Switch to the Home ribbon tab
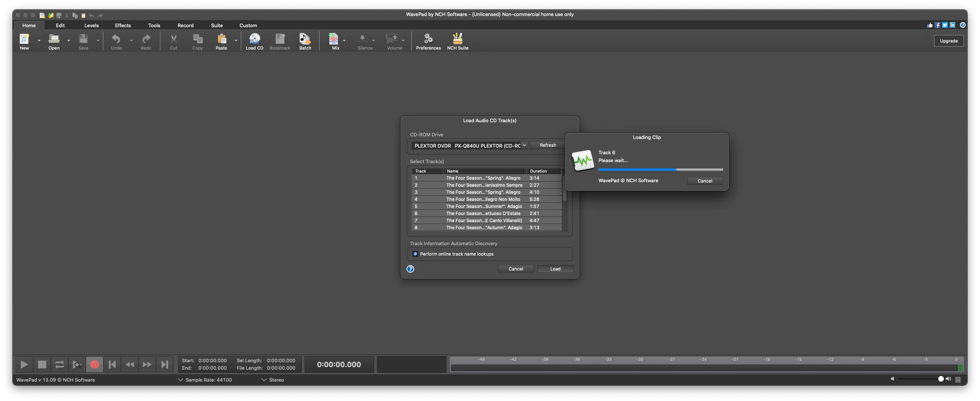The width and height of the screenshot is (980, 401). [29, 25]
